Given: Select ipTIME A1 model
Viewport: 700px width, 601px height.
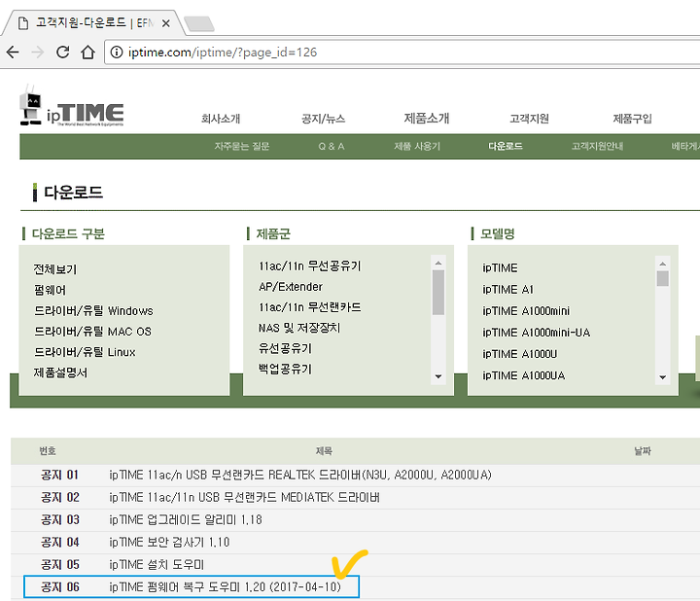Looking at the screenshot, I should pos(508,290).
